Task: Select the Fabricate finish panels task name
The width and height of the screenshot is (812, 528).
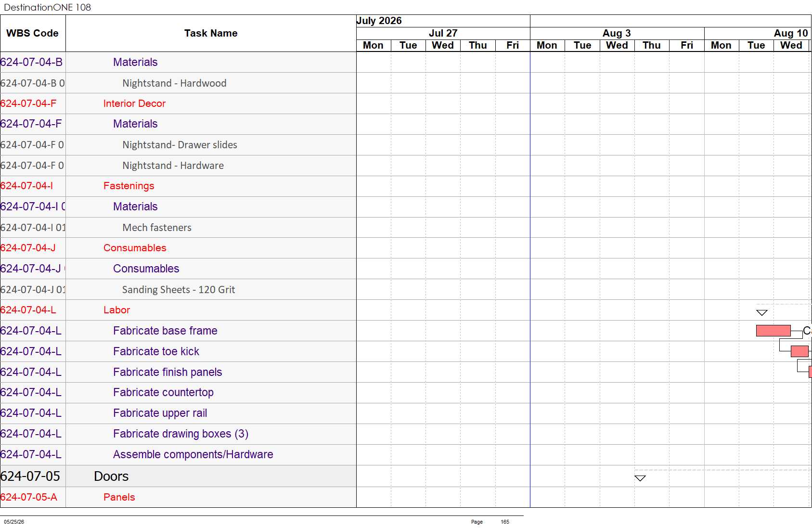Action: click(x=168, y=372)
